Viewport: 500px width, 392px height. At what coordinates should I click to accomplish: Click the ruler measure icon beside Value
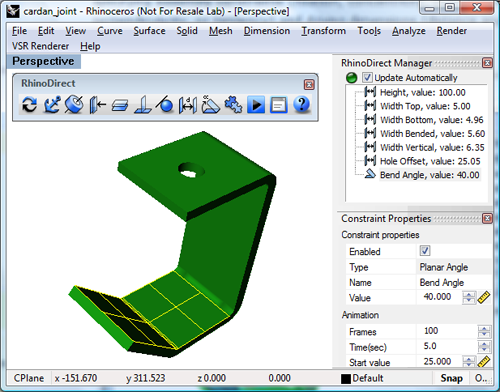pyautogui.click(x=484, y=297)
